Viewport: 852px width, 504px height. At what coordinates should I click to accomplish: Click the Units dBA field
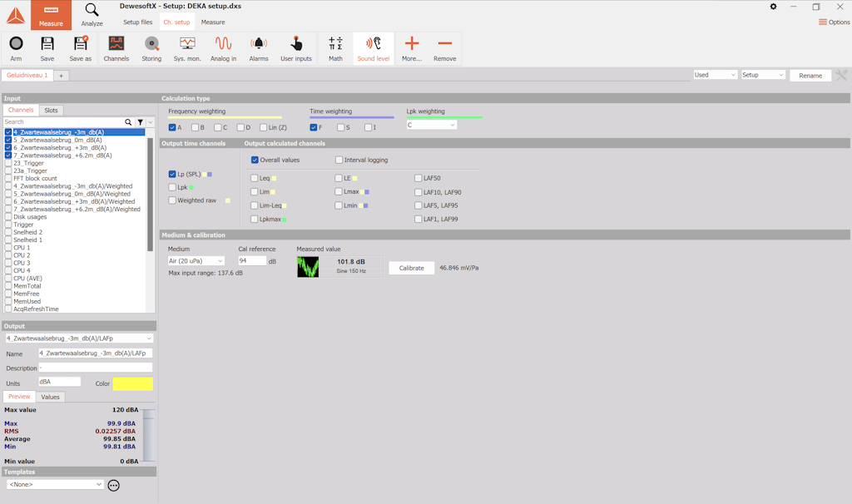coord(59,382)
